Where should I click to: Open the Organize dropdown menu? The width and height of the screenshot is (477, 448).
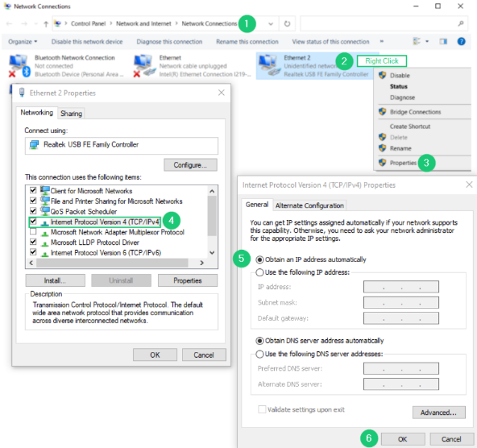click(x=23, y=42)
